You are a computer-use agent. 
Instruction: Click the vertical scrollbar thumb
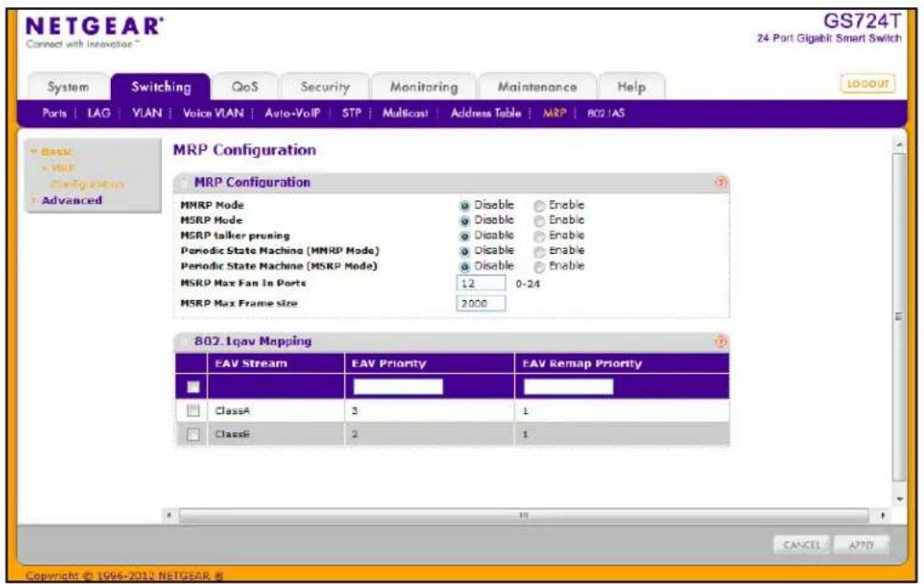899,317
